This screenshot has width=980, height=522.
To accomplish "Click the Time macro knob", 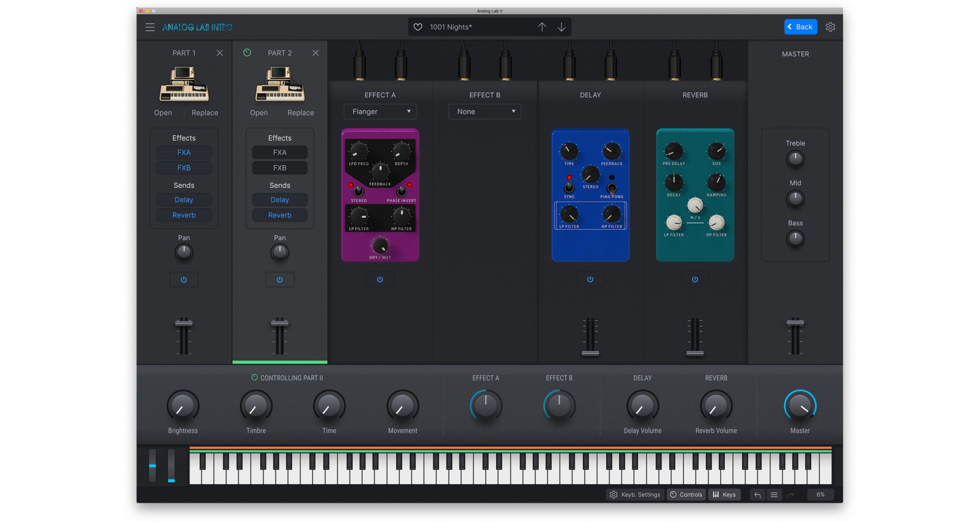I will 329,407.
